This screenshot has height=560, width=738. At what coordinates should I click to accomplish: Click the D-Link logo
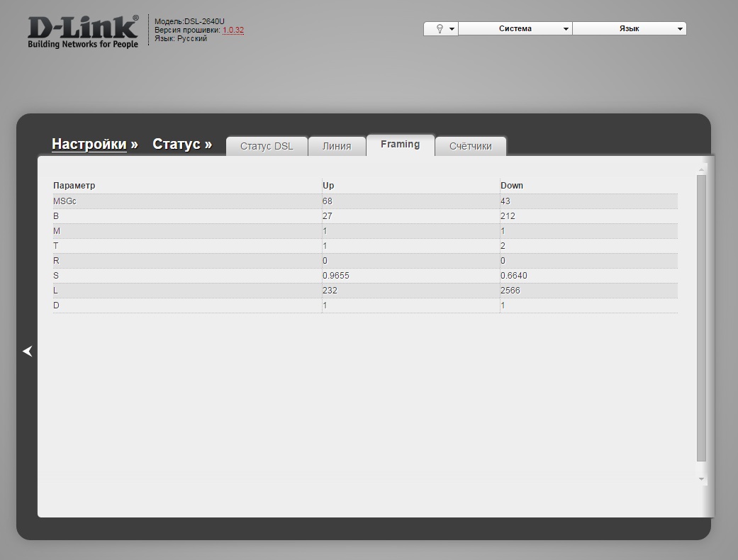tap(84, 31)
